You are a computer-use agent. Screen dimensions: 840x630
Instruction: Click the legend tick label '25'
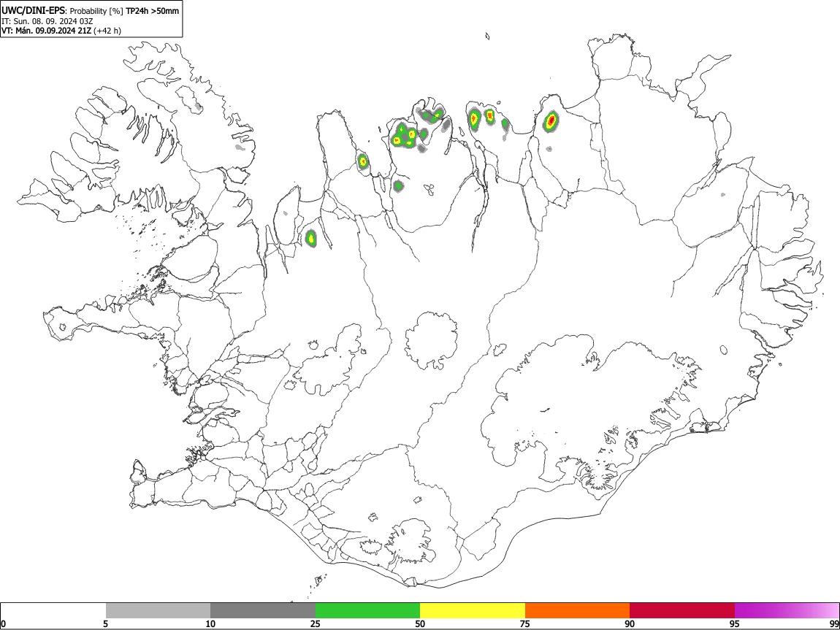(x=316, y=624)
